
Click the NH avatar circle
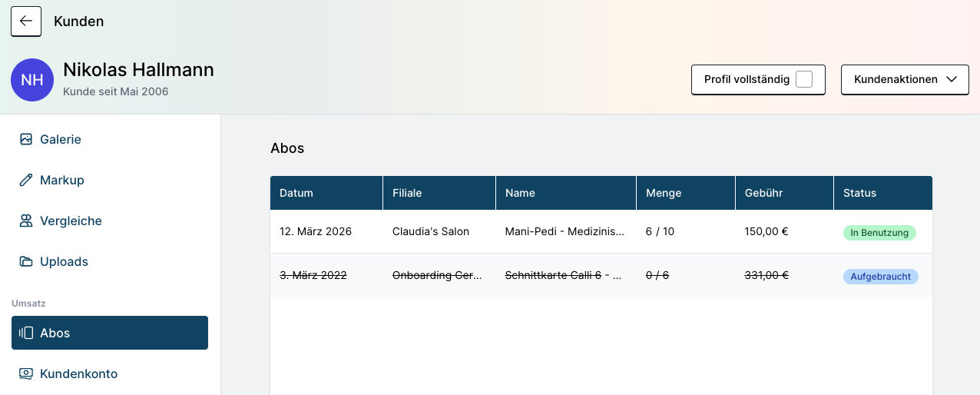point(32,80)
